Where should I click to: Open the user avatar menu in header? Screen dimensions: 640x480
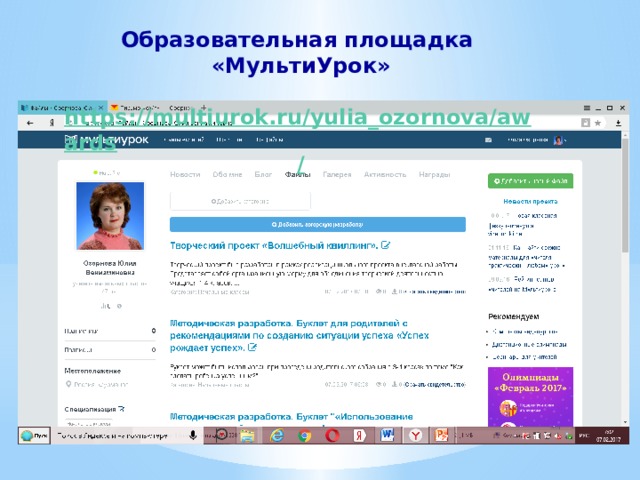point(558,140)
